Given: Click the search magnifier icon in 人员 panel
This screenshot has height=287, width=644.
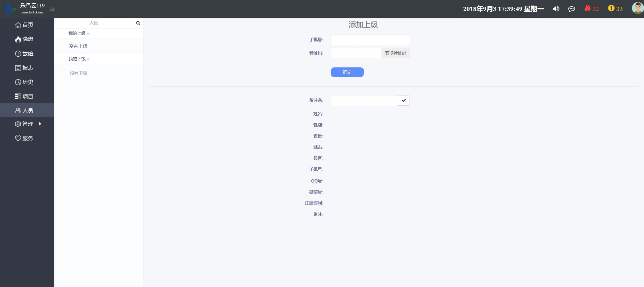Looking at the screenshot, I should pos(138,23).
